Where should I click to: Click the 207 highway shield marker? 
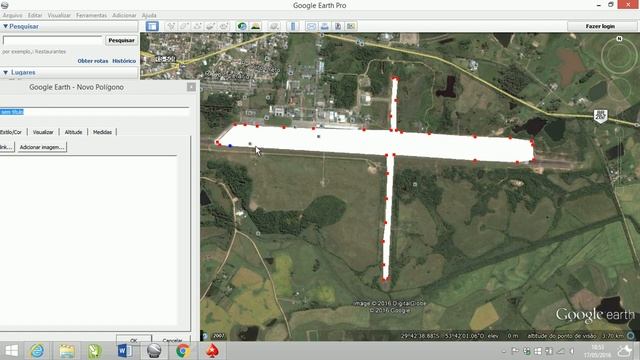click(x=600, y=116)
